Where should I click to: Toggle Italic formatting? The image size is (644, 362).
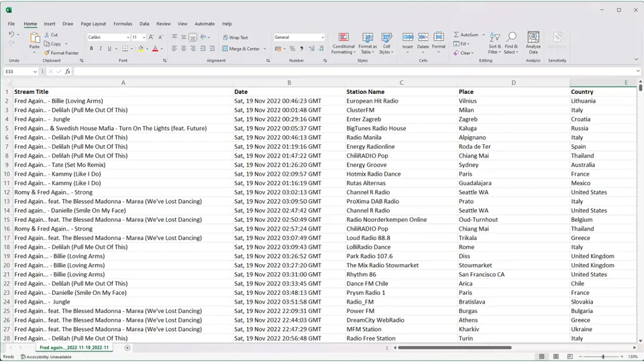tap(100, 48)
